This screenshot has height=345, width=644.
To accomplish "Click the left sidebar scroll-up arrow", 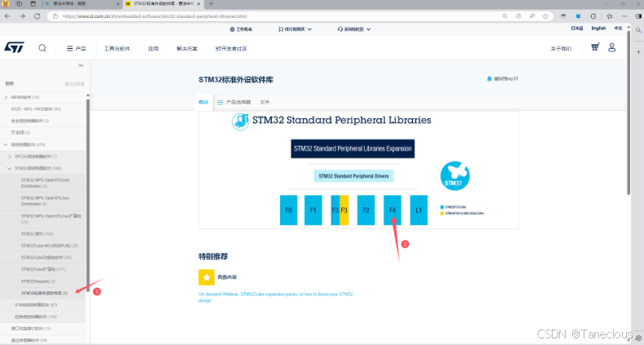I will coord(88,95).
